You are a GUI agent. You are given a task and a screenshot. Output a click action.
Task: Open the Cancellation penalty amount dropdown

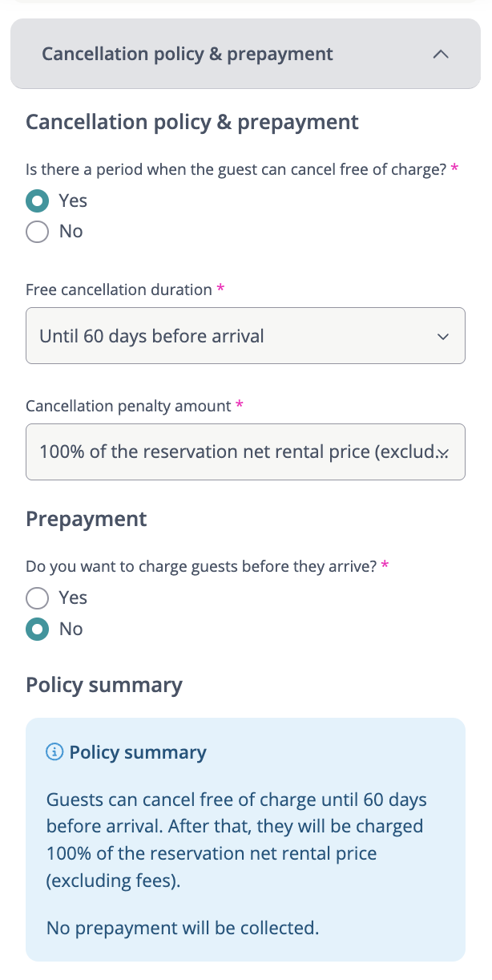[x=245, y=452]
